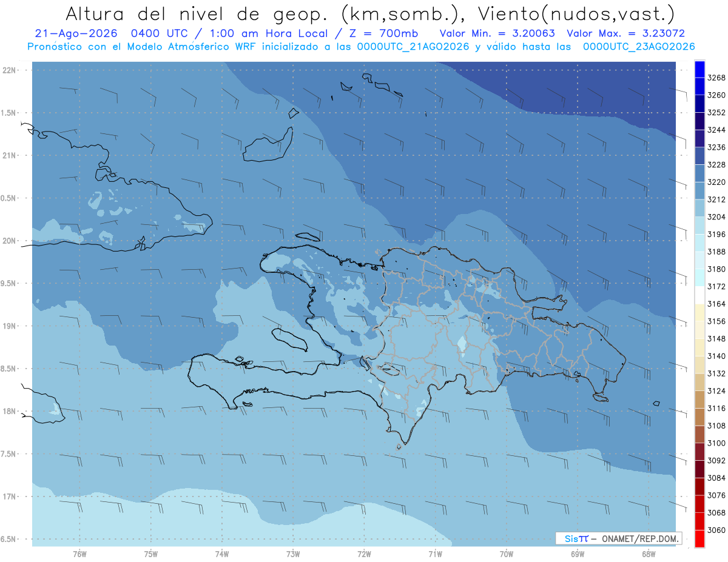This screenshot has width=728, height=562.
Task: Click the '74W' longitude label
Action: pos(222,554)
